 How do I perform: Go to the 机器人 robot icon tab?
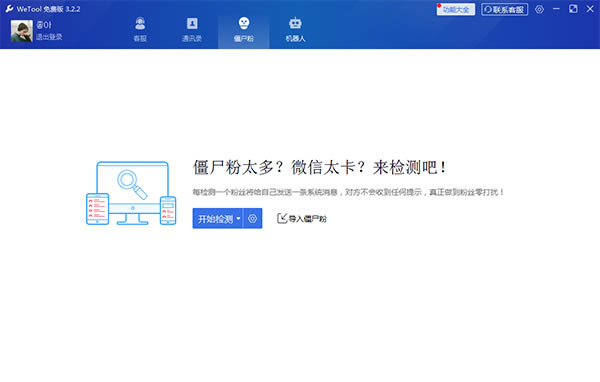click(x=295, y=29)
